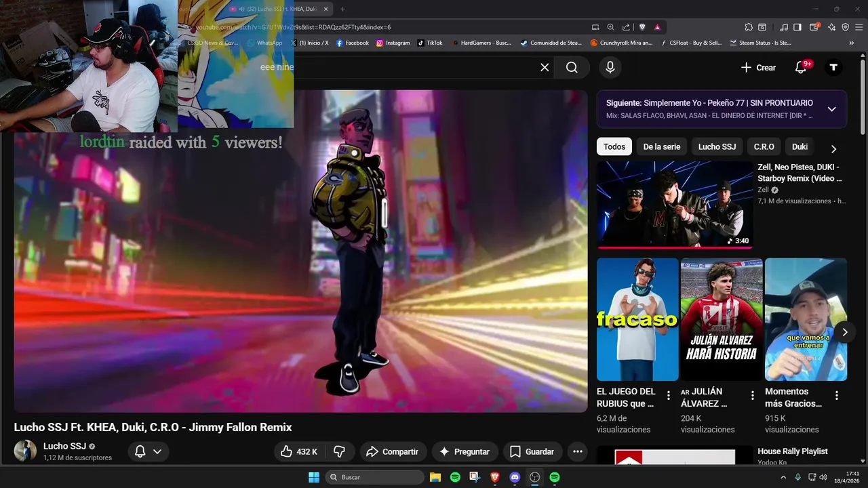Open the Leo AI sparkle icon
Screen dimensions: 868x488
[831, 27]
